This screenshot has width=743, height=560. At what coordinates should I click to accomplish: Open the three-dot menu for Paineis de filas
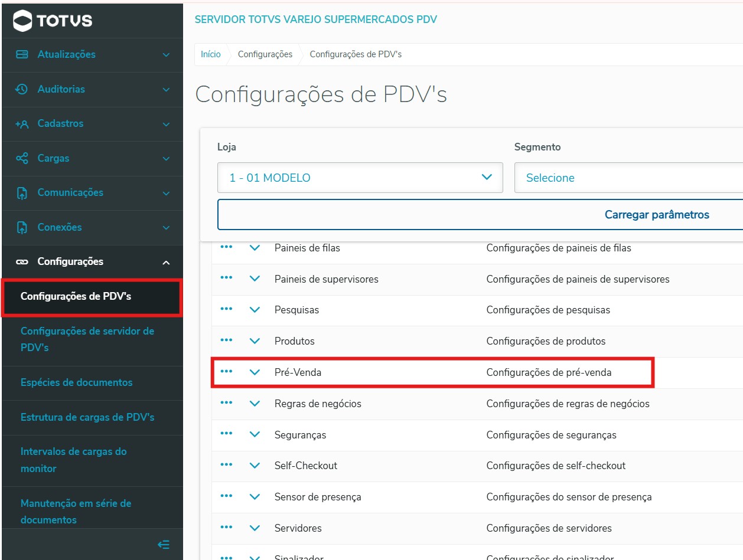point(226,247)
